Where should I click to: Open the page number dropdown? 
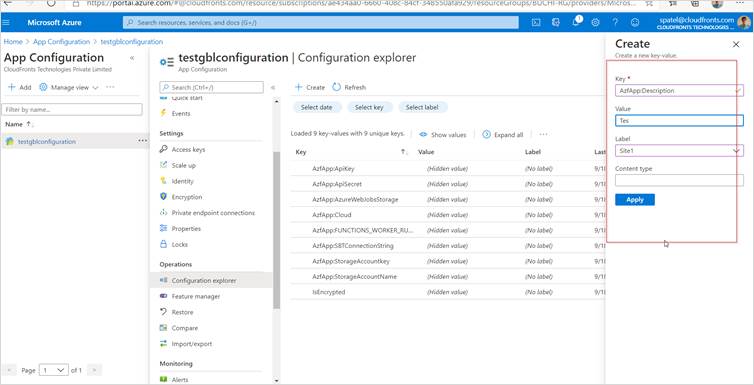click(x=54, y=370)
